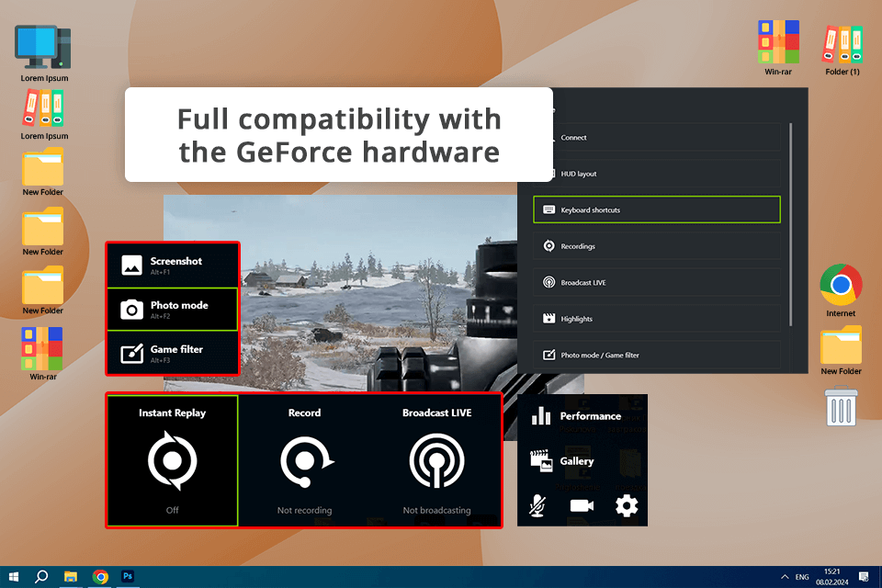This screenshot has height=588, width=882.
Task: Open the Lorem Ipsum computer desktop icon
Action: 44,53
